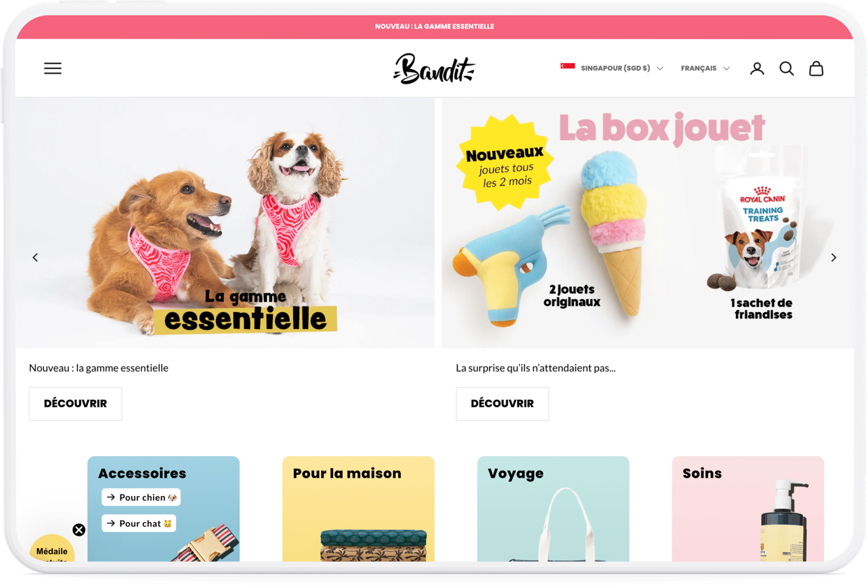Screen dimensions: 868x588
Task: Select Pour chien in Accessoires
Action: 142,497
